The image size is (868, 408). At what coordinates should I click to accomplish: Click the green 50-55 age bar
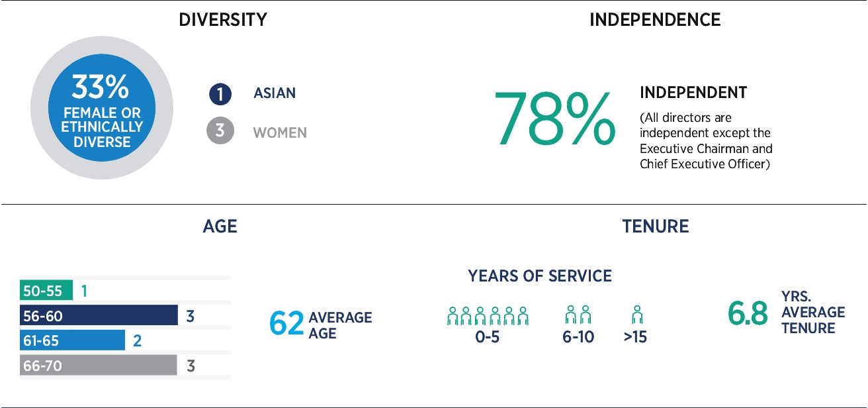click(x=46, y=290)
